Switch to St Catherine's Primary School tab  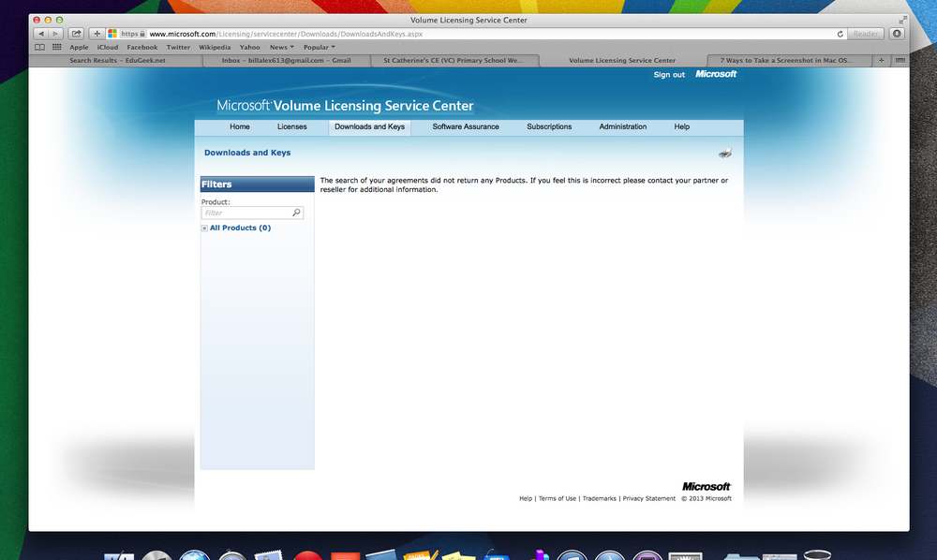454,60
